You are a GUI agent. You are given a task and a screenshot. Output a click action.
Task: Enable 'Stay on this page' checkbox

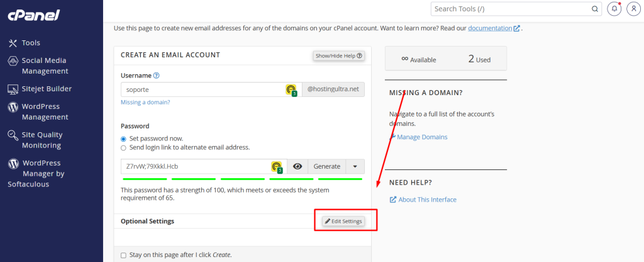(x=123, y=255)
